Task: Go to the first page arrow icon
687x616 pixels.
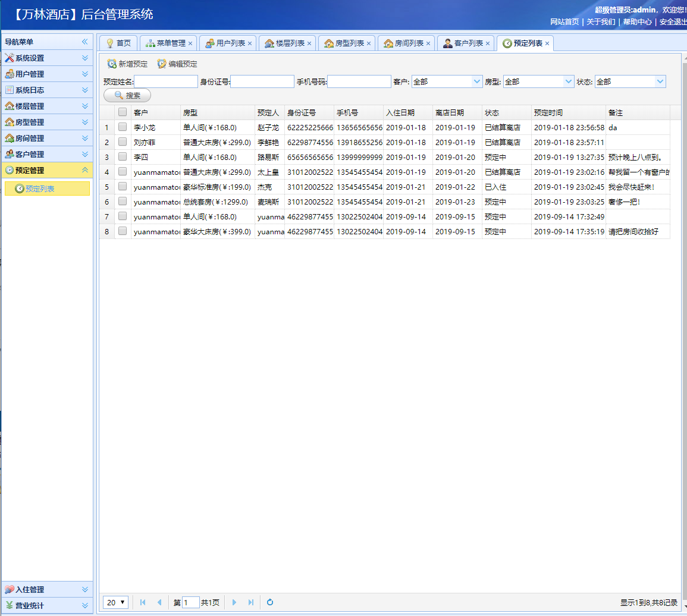Action: point(143,602)
